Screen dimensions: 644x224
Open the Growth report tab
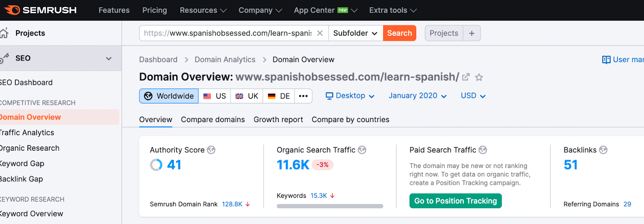(x=278, y=120)
